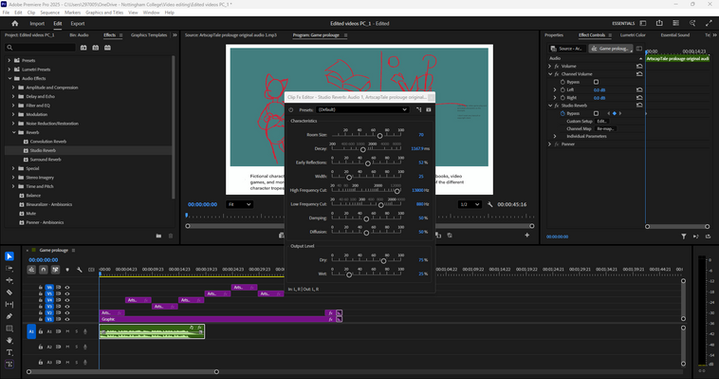Expand the Amplitude and Compression folder
This screenshot has width=719, height=379.
(13, 88)
